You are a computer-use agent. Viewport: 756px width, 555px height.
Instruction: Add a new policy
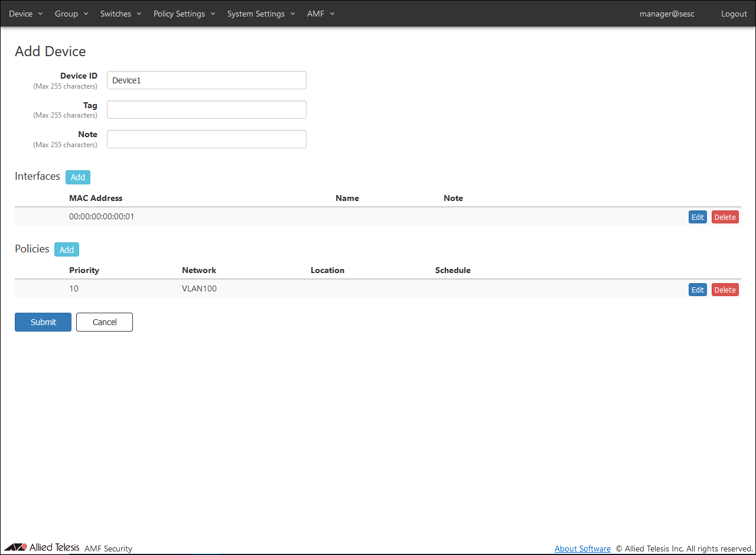tap(67, 250)
